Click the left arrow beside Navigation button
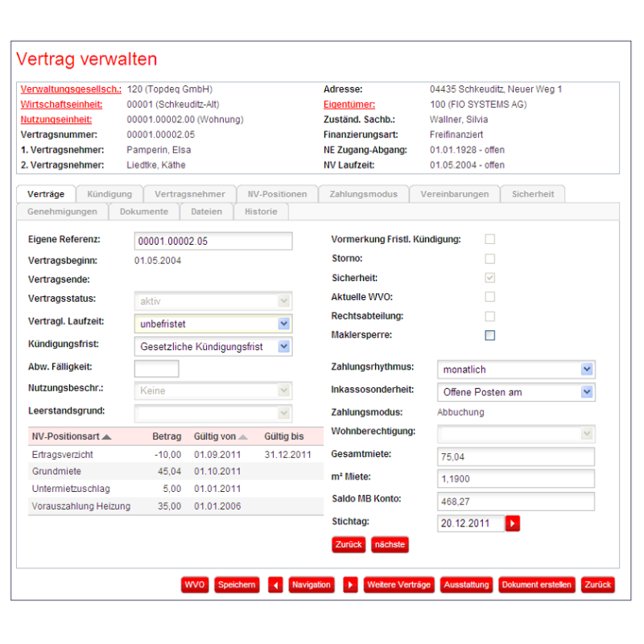The image size is (644, 644). 275,585
